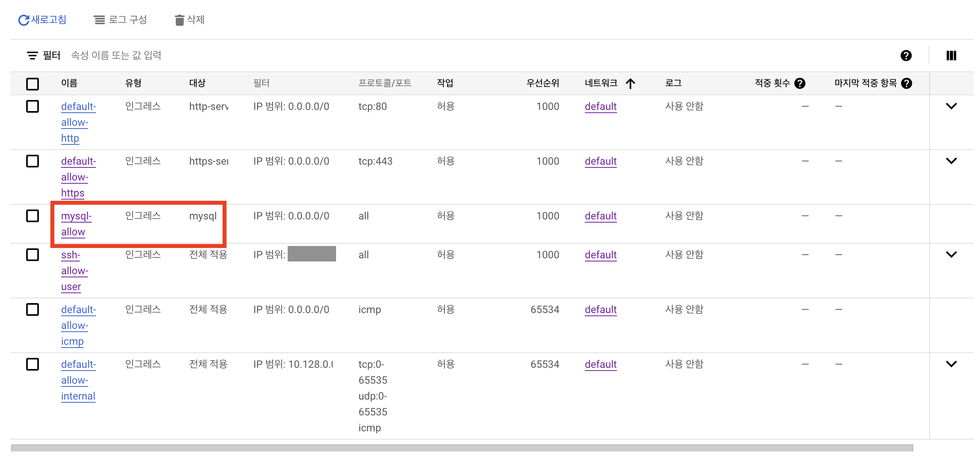This screenshot has width=980, height=465.
Task: Click the 필터 filter icon
Action: coord(32,56)
